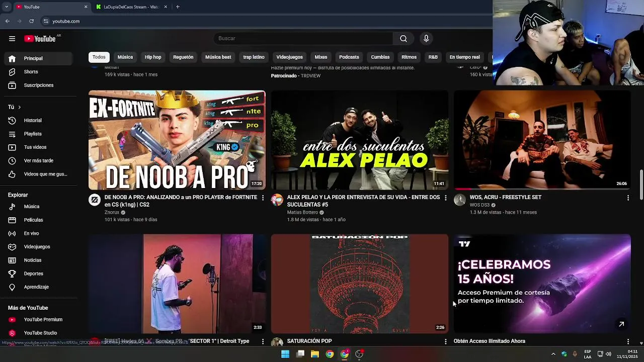This screenshot has width=644, height=362.
Task: Open the WOS ACRU freestyle thumbnail
Action: pyautogui.click(x=542, y=140)
